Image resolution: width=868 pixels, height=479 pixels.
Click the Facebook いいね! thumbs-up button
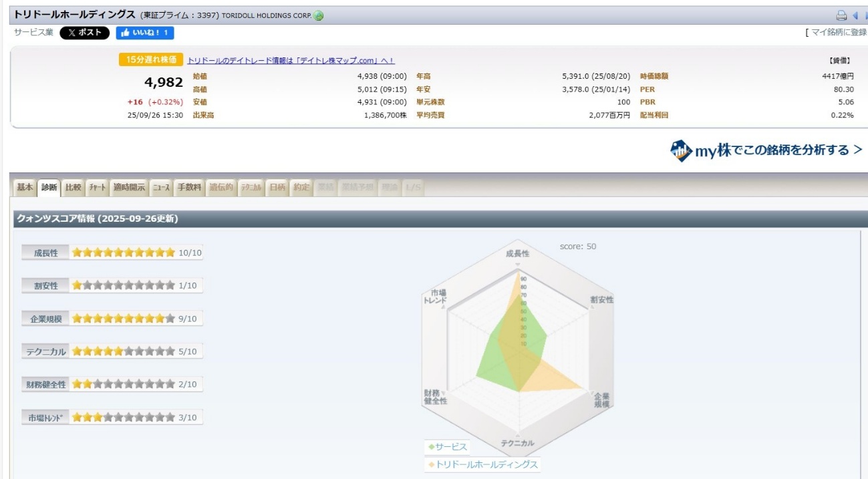[144, 33]
